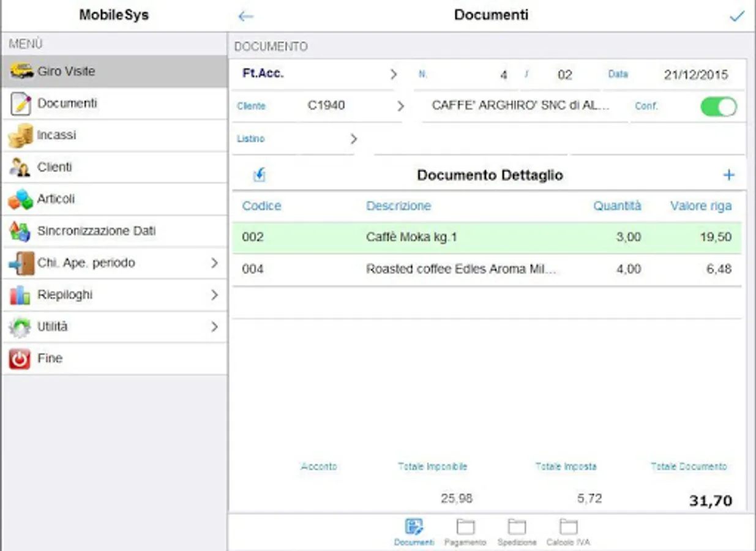Screen dimensions: 756x551
Task: Click the Quantità column header
Action: click(x=617, y=206)
